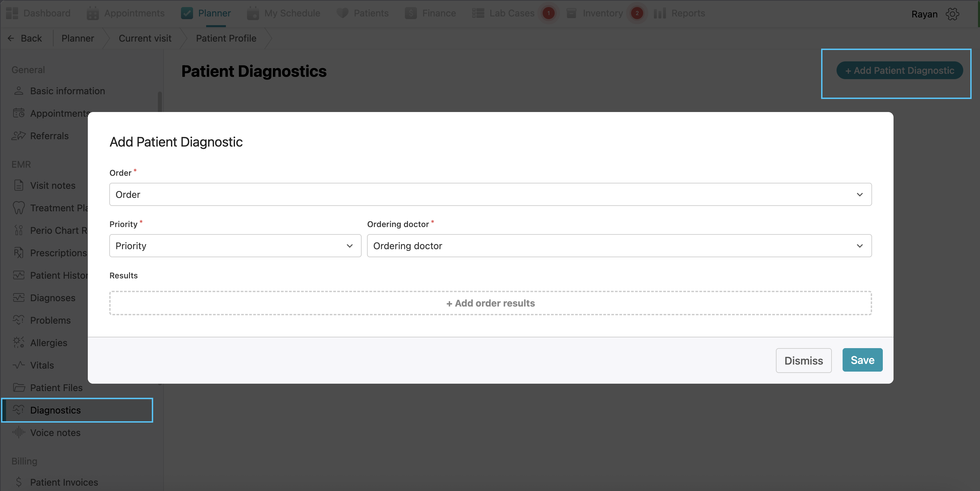Click the Visit notes document icon
The height and width of the screenshot is (491, 980).
pyautogui.click(x=18, y=185)
